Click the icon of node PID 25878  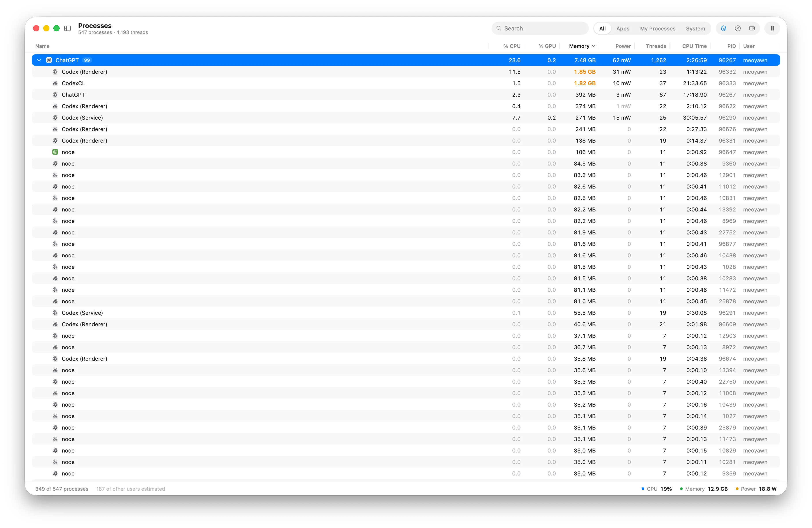click(55, 301)
